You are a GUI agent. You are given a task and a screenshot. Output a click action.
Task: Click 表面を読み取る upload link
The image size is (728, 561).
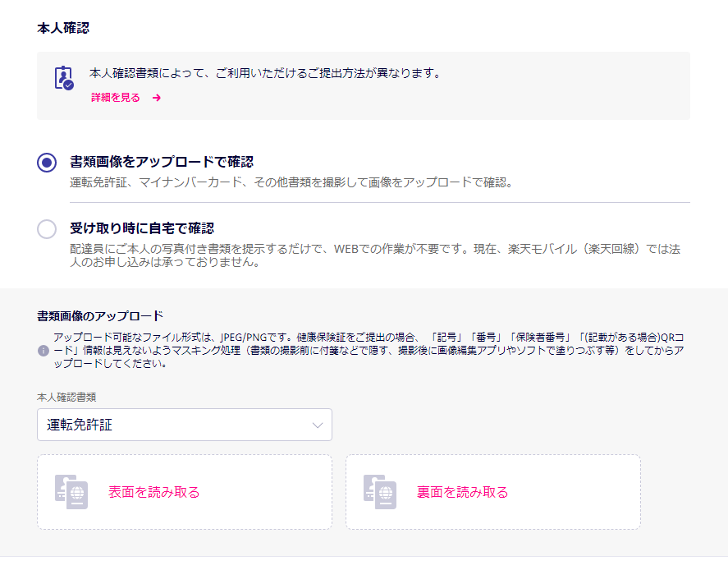[x=153, y=492]
